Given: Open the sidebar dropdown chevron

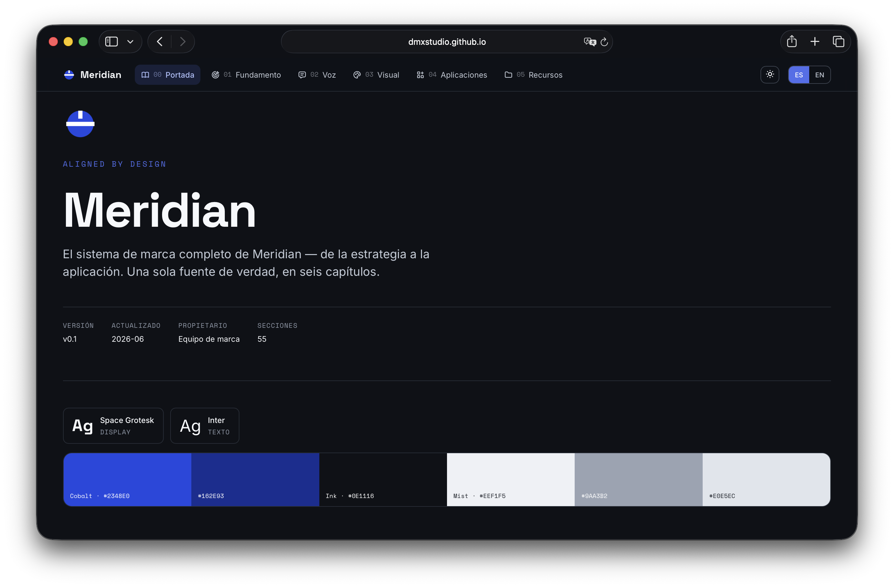Looking at the screenshot, I should pyautogui.click(x=130, y=42).
